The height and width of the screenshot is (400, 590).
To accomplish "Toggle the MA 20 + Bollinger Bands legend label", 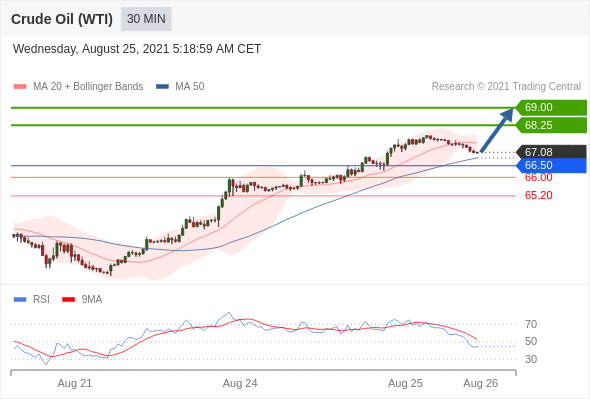I will 88,87.
